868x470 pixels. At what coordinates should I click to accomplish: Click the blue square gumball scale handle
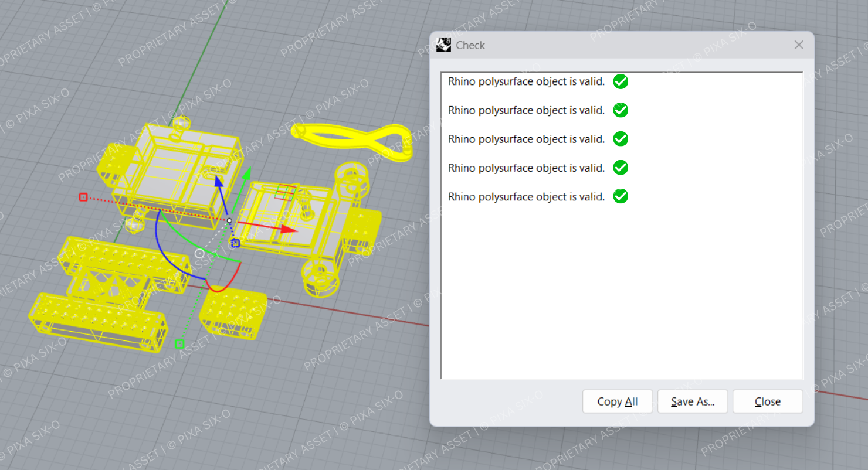click(x=235, y=243)
